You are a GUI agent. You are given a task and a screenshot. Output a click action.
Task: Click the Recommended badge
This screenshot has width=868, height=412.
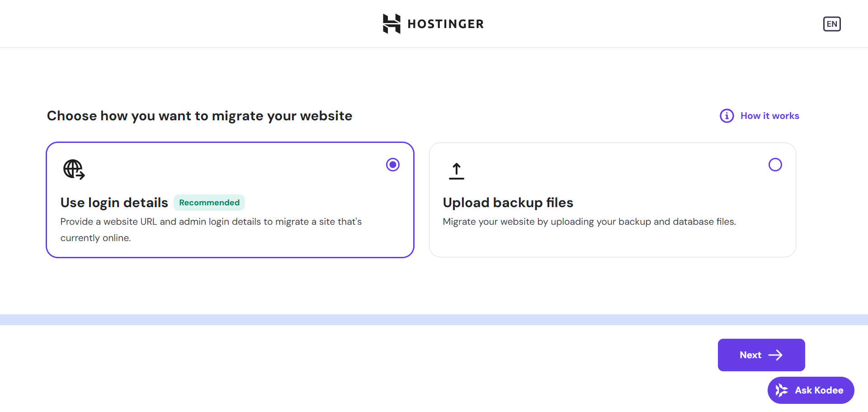click(x=209, y=203)
